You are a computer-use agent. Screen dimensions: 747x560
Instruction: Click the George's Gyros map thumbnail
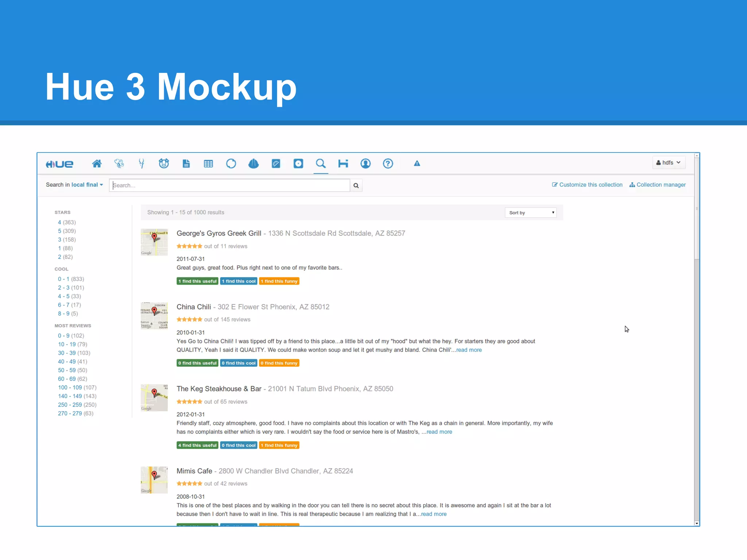(154, 242)
